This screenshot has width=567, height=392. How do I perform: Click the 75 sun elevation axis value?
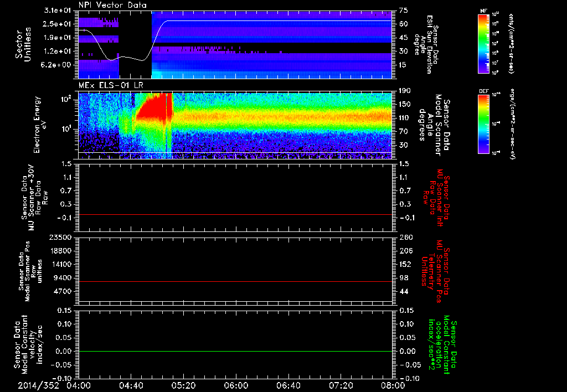(x=404, y=11)
